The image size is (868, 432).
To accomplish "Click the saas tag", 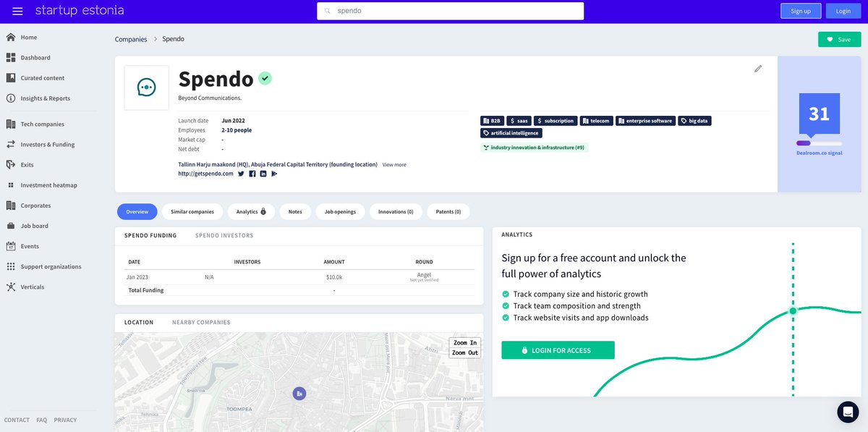I will [519, 121].
